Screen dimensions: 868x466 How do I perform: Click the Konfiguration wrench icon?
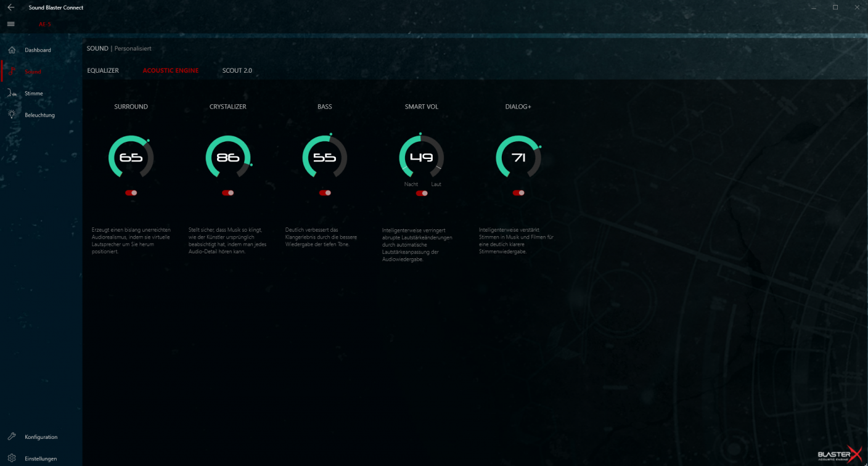click(12, 436)
